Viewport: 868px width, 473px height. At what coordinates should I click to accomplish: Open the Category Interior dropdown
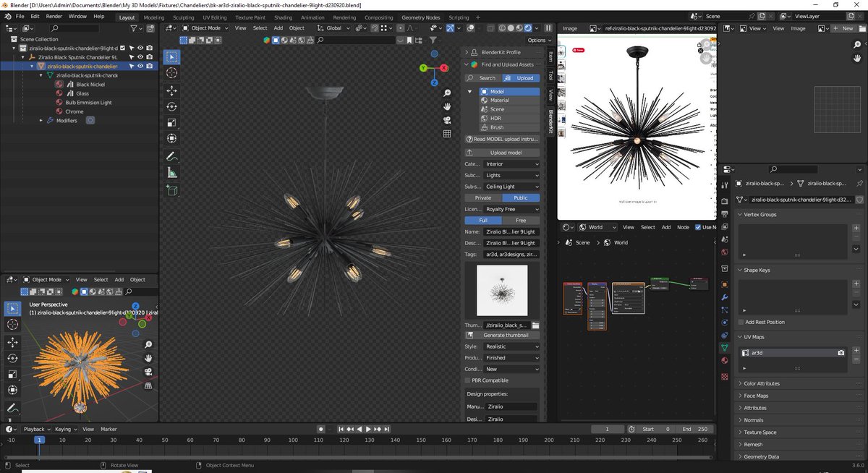511,164
